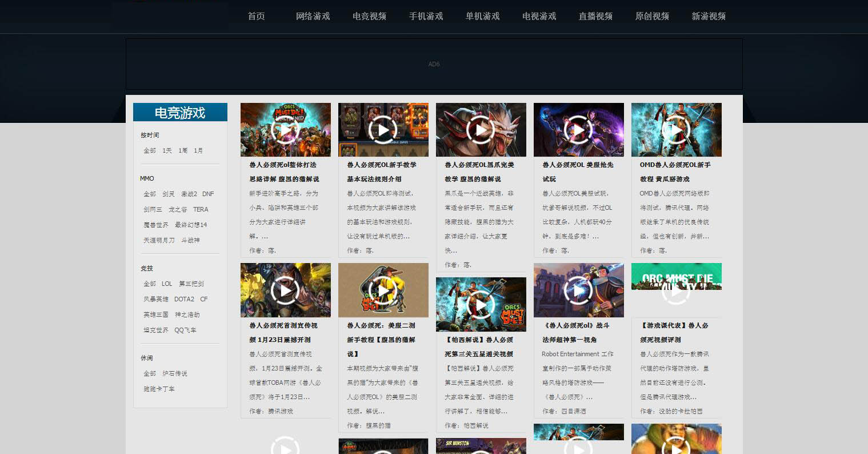This screenshot has height=454, width=868.
Task: Play the 兽人必须死：美服二测 video
Action: [x=383, y=290]
